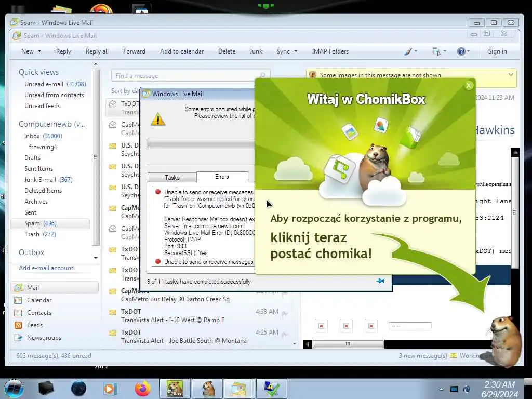Open TxDOT Joe Battle South alert
The height and width of the screenshot is (399, 532).
(x=200, y=336)
